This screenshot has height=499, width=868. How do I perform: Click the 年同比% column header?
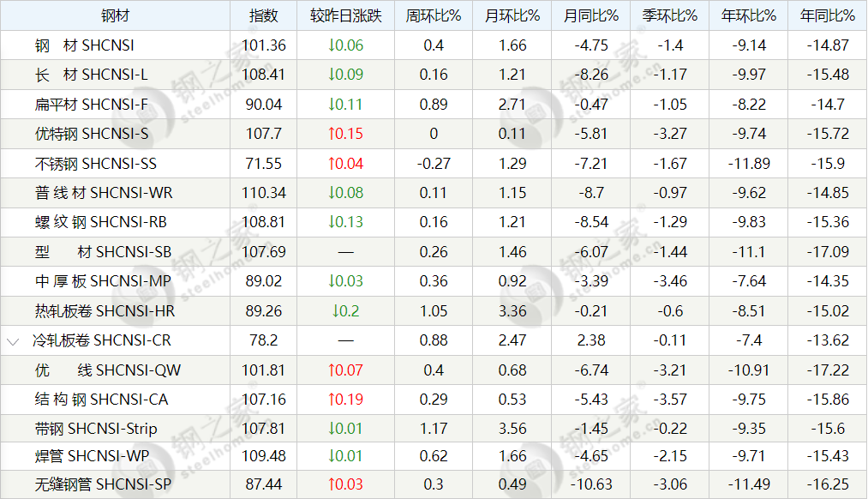click(827, 15)
